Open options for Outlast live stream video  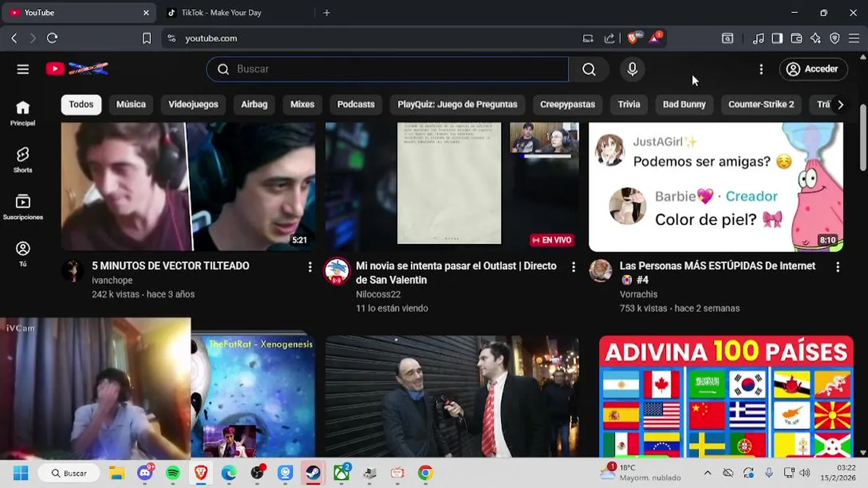(574, 267)
